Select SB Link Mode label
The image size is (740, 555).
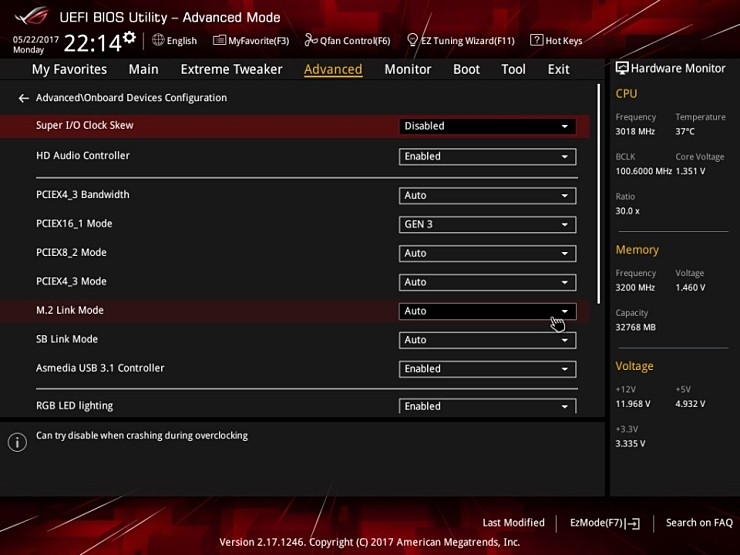point(67,339)
